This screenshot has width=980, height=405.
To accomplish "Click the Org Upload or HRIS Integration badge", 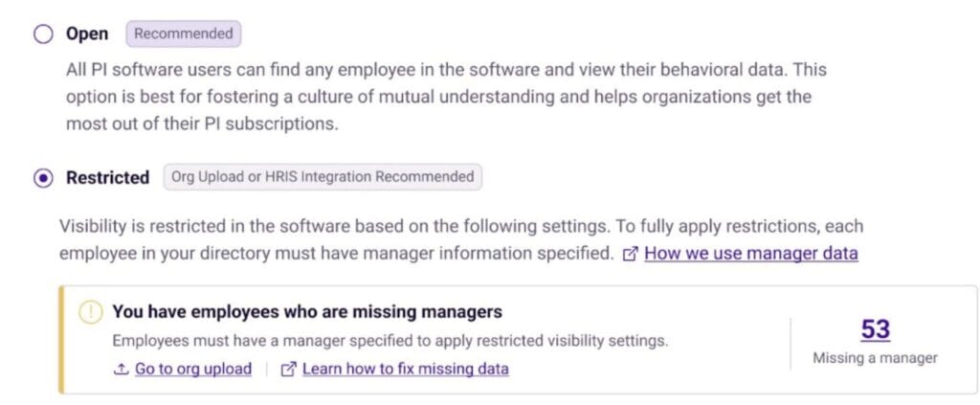I will (322, 177).
